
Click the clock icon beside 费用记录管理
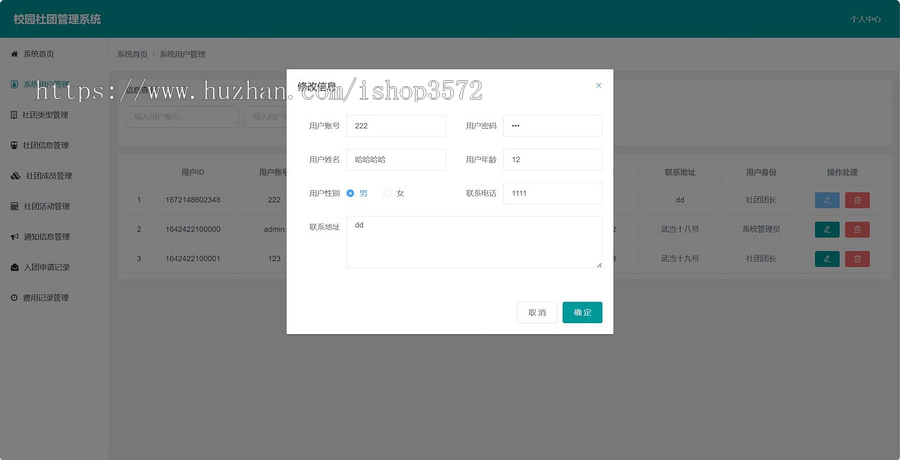[14, 297]
